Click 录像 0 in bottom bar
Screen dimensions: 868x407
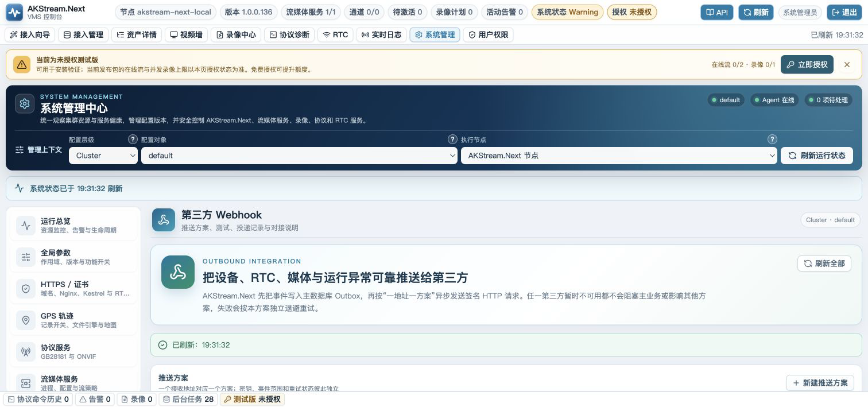[137, 399]
